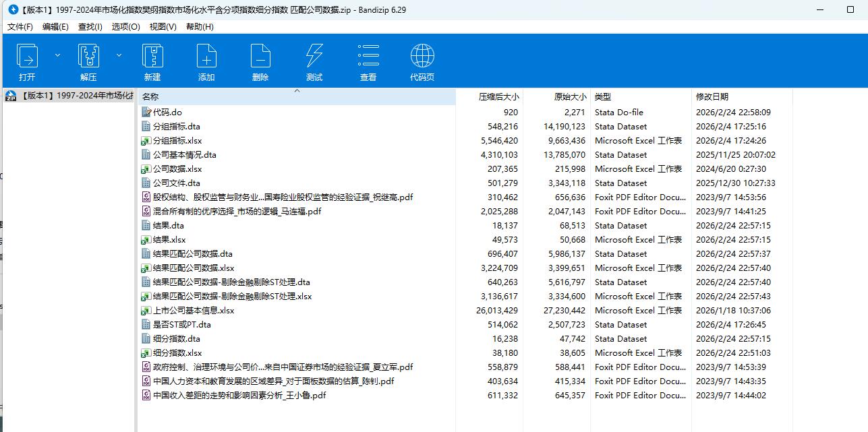Click modified date 2025/11/25 20:07:02
This screenshot has height=432, width=868.
coord(736,155)
